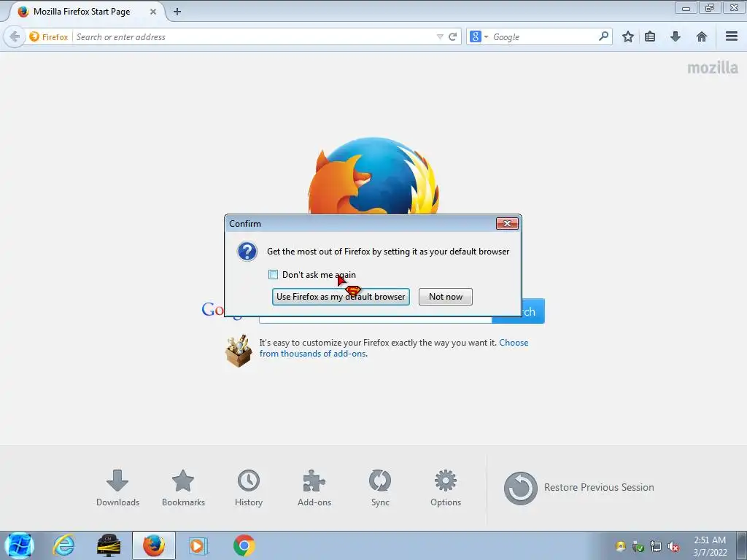747x560 pixels.
Task: Follow the Choose from thousands of add-ons link
Action: point(393,348)
